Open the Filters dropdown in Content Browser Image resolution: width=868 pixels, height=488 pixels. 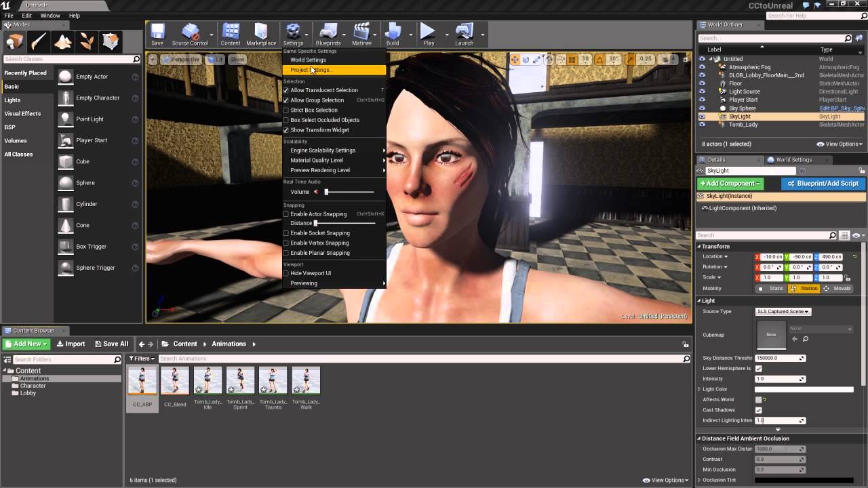[x=143, y=359]
